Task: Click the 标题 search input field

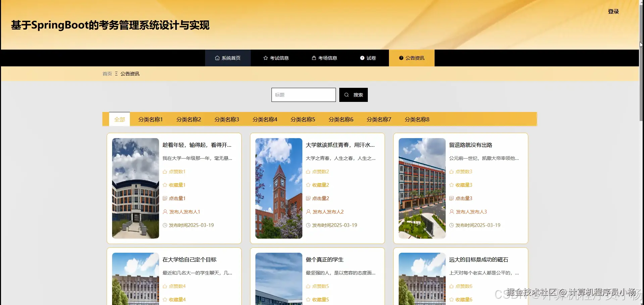Action: click(x=303, y=95)
